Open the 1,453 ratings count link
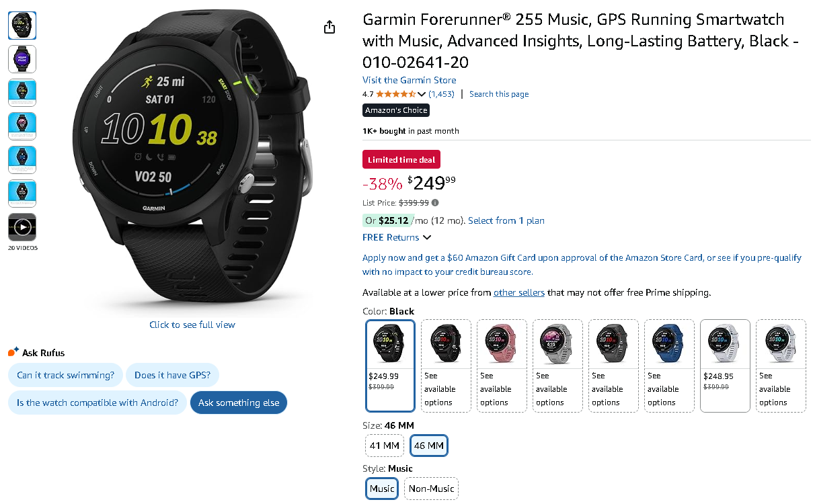This screenshot has width=813, height=504. click(x=442, y=94)
